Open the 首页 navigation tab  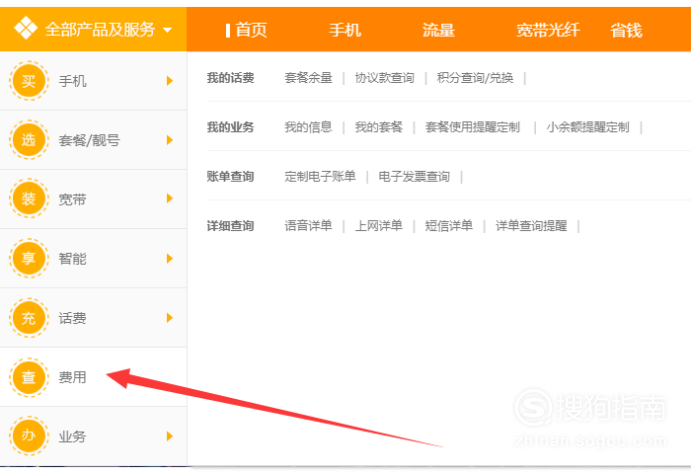pyautogui.click(x=251, y=30)
